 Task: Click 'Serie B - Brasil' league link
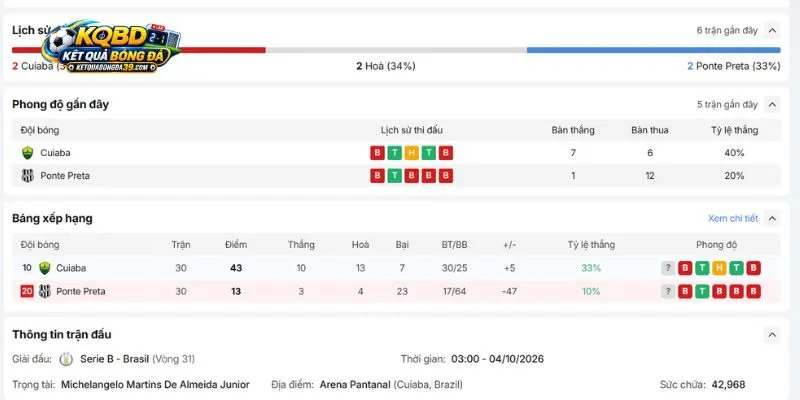(x=114, y=359)
